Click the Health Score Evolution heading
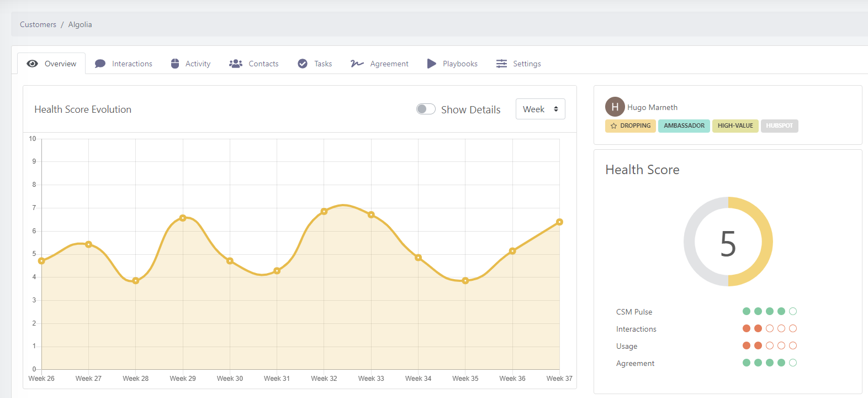 tap(83, 109)
